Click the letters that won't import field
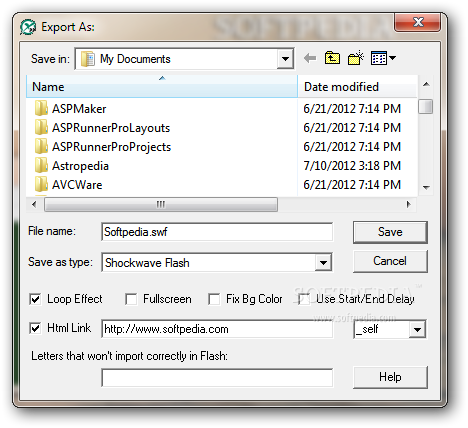Image resolution: width=468 pixels, height=428 pixels. click(217, 377)
